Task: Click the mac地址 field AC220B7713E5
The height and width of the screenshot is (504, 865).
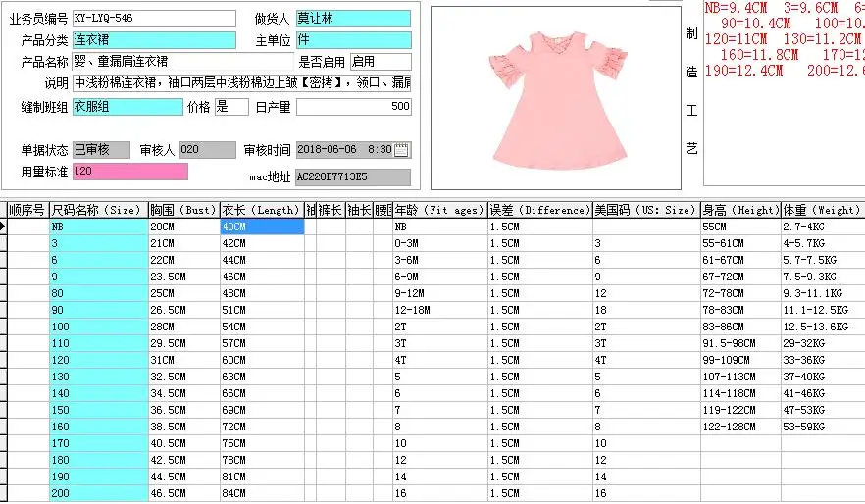Action: (x=353, y=177)
